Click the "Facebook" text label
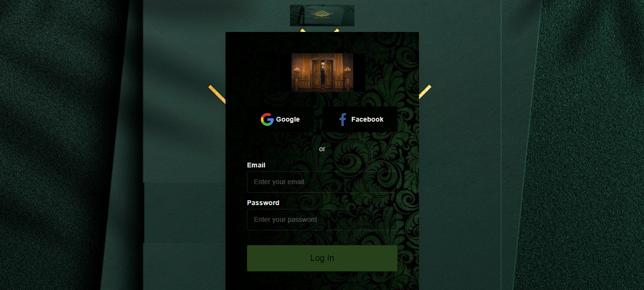 [367, 119]
